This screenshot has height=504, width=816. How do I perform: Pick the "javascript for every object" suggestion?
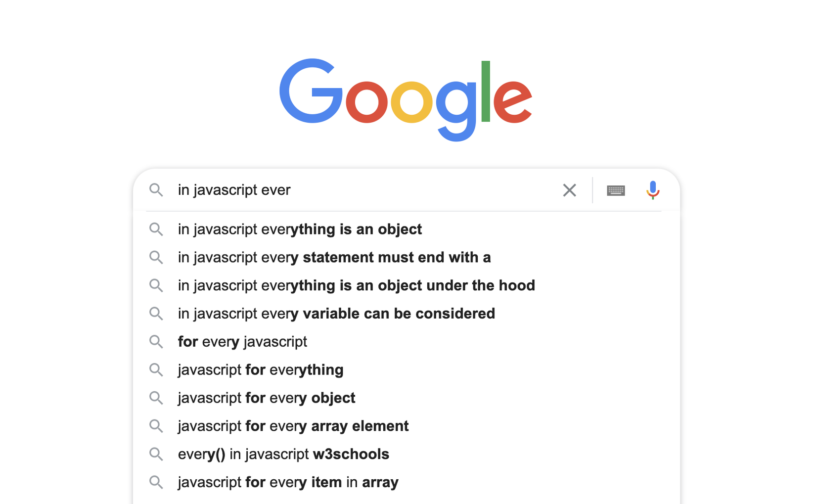click(267, 398)
